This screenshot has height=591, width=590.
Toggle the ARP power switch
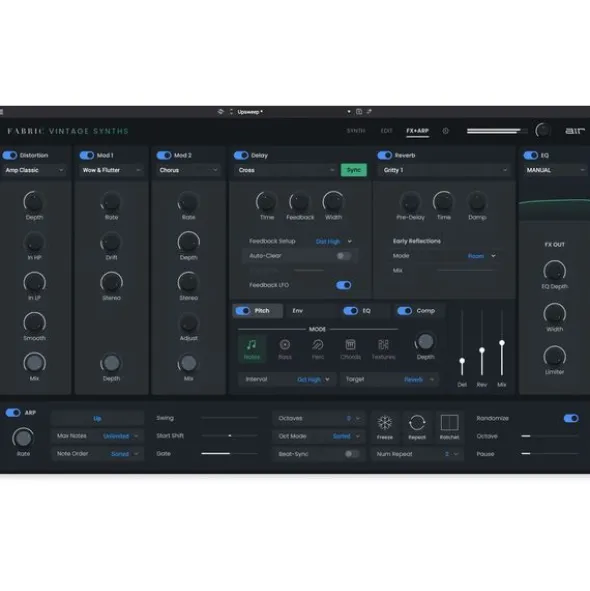coord(13,412)
